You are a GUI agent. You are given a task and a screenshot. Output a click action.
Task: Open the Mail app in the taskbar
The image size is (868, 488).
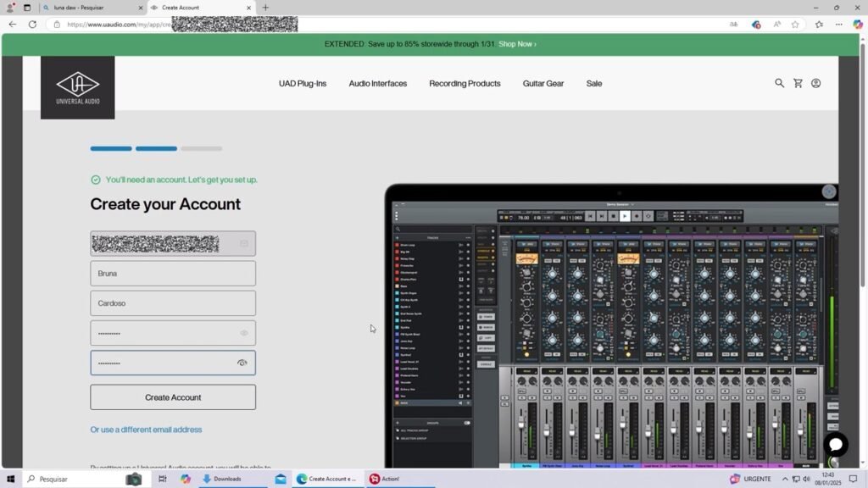[281, 479]
